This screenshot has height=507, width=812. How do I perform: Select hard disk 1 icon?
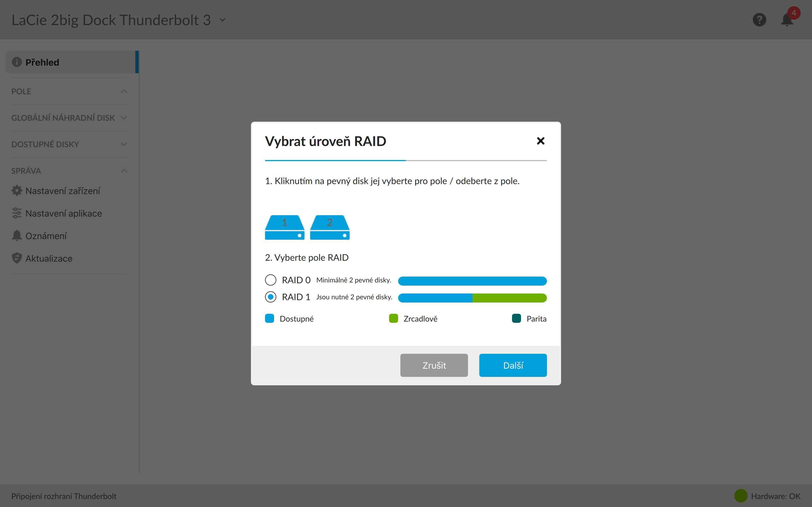point(284,227)
